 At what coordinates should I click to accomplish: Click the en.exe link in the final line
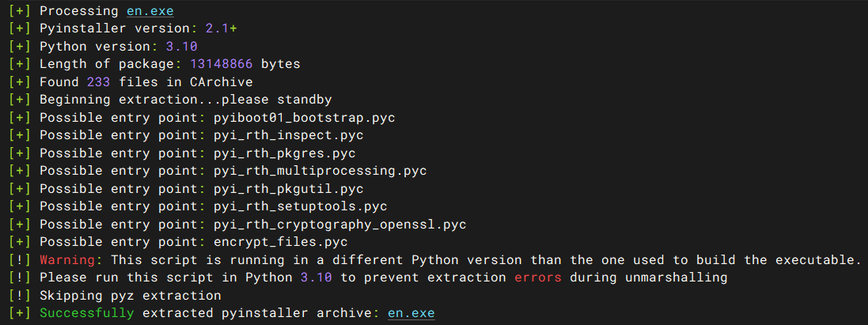pyautogui.click(x=411, y=313)
